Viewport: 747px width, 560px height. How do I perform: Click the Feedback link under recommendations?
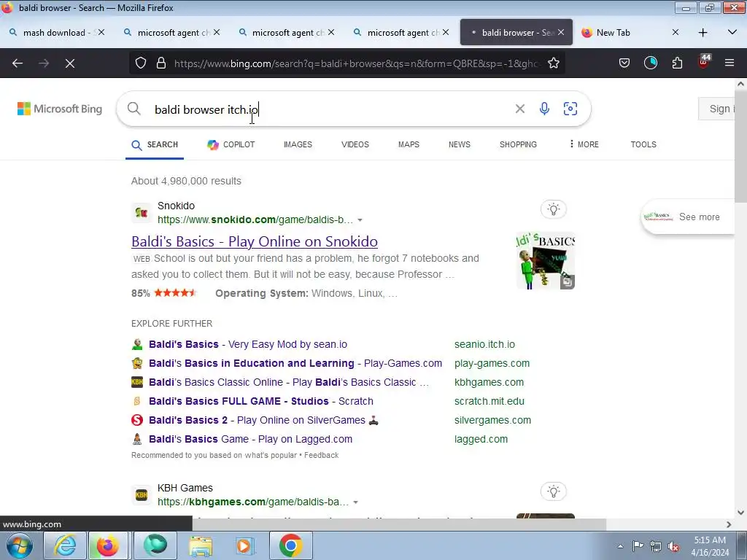pos(321,455)
